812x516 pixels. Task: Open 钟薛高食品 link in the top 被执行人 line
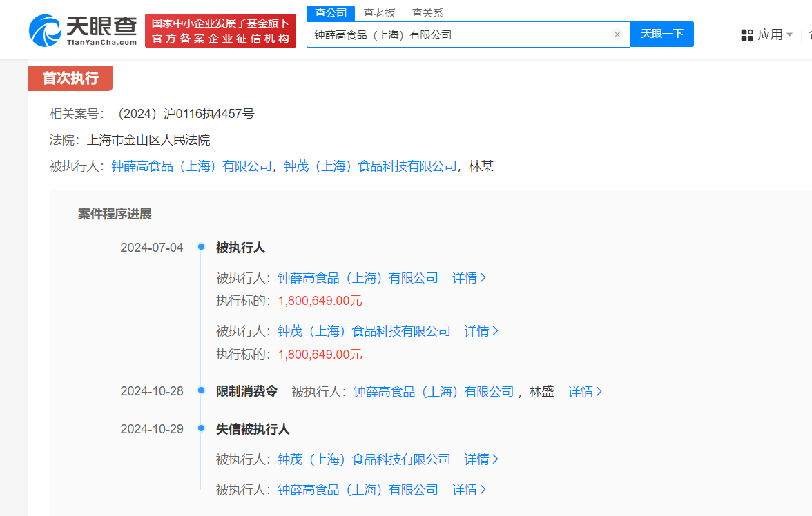[192, 166]
